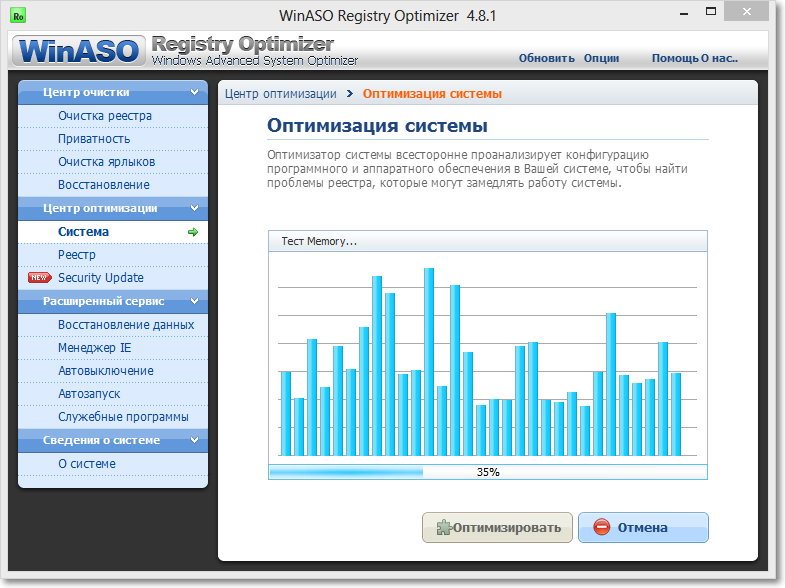Screen dimensions: 785x588
Task: Open the Помощь menu item
Action: pos(675,58)
